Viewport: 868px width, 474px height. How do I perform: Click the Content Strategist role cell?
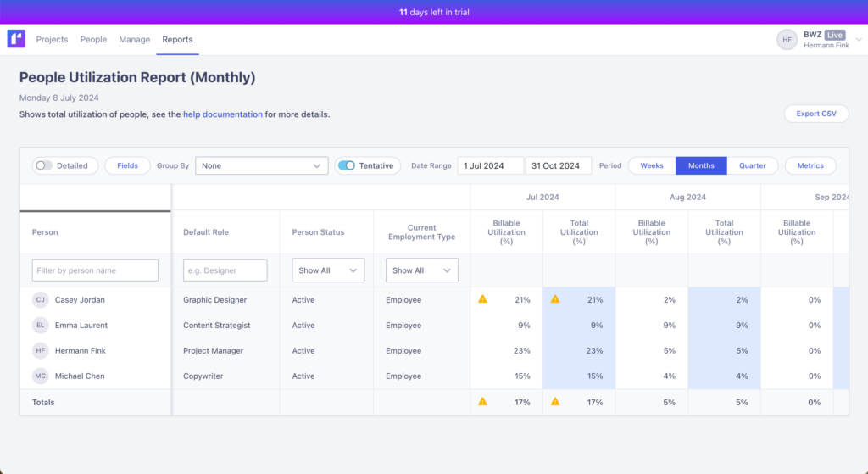(x=216, y=325)
